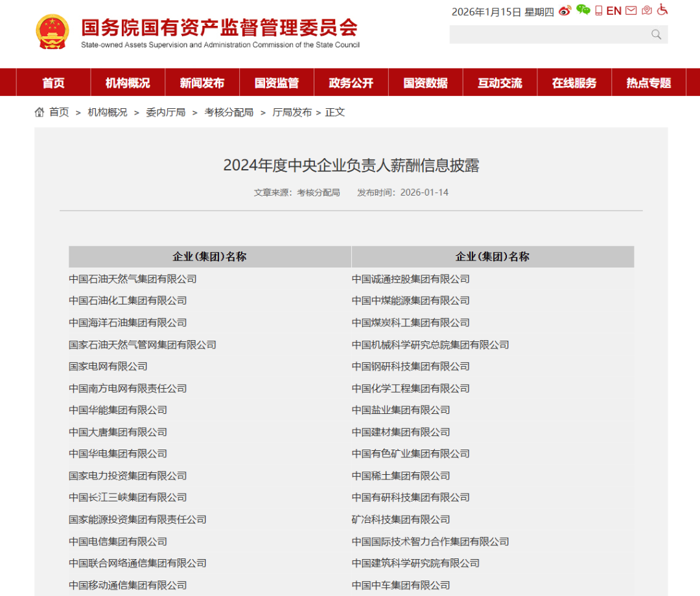Open the 在线服务 navigation menu
Screen dimensions: 700x596
coord(574,83)
